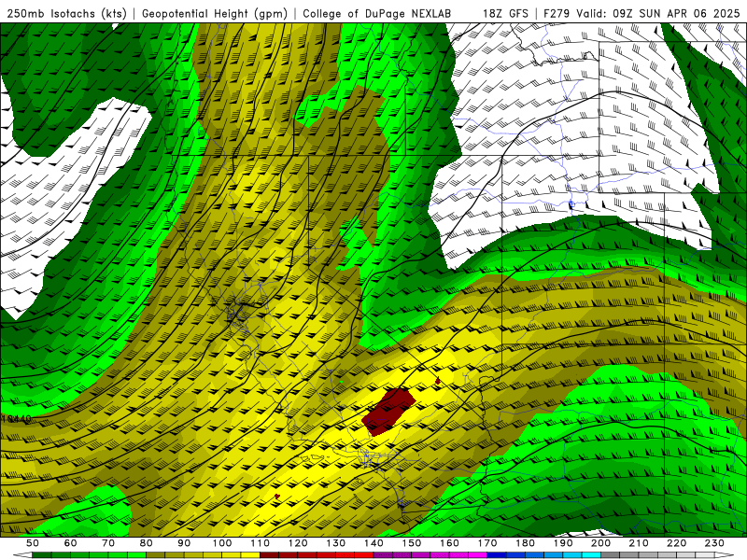The height and width of the screenshot is (560, 747).
Task: Pick the cyan swatch ending at 200
Action: pos(592,555)
